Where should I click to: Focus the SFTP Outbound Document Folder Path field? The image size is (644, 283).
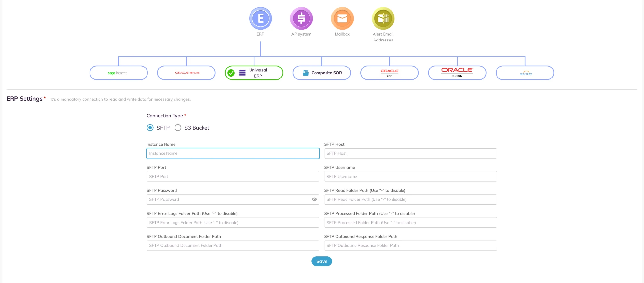pyautogui.click(x=233, y=245)
